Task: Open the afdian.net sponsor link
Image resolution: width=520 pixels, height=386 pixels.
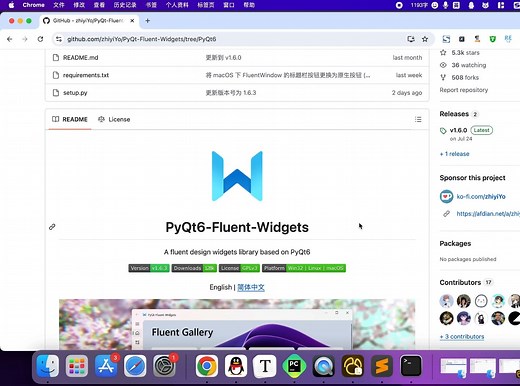Action: [x=488, y=214]
